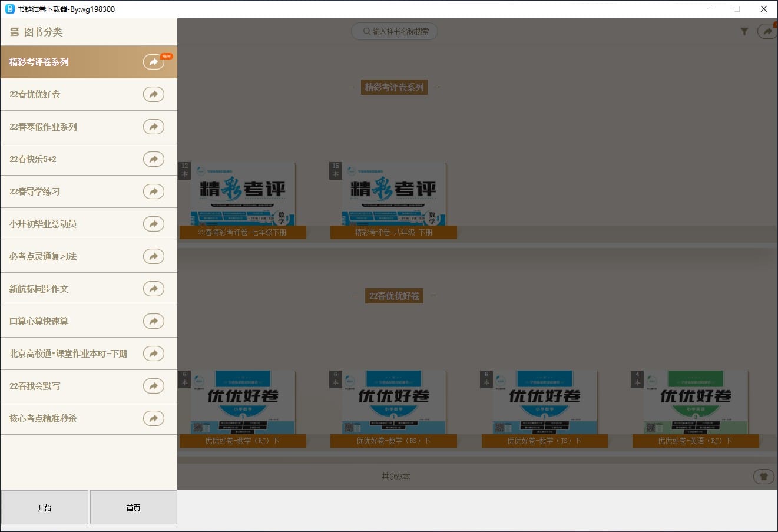Open the 22春我会默写 category

89,386
